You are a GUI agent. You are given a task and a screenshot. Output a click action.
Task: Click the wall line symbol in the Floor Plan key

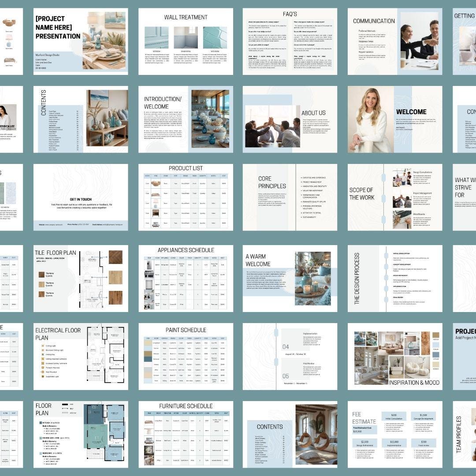click(65, 404)
